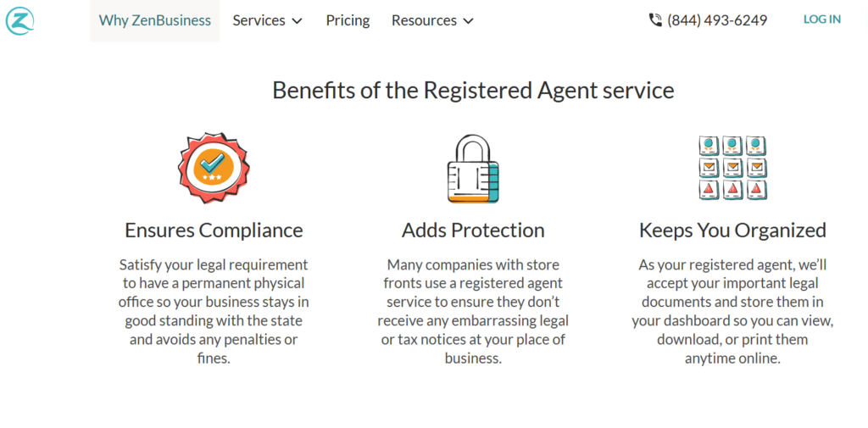The width and height of the screenshot is (868, 428).
Task: Click the Resources chevron arrow
Action: 468,21
